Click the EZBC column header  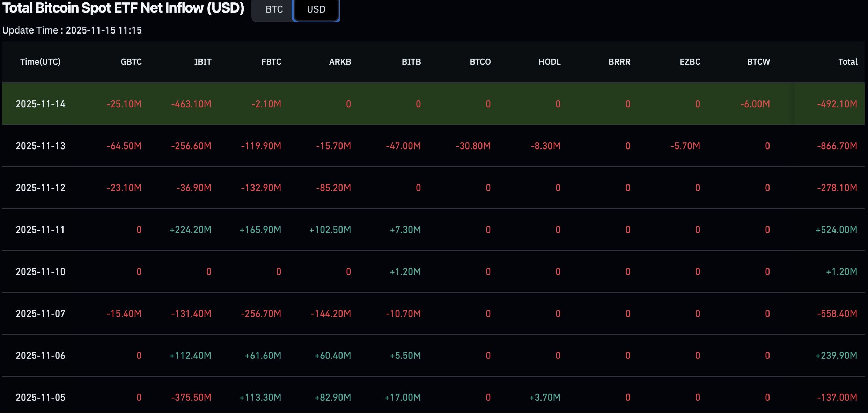point(690,62)
